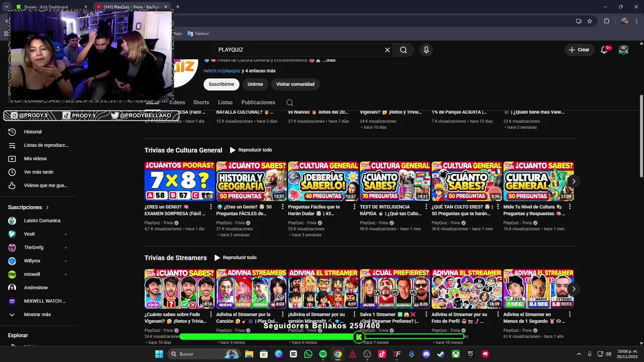Open the YouTube account avatar menu

[623, 50]
